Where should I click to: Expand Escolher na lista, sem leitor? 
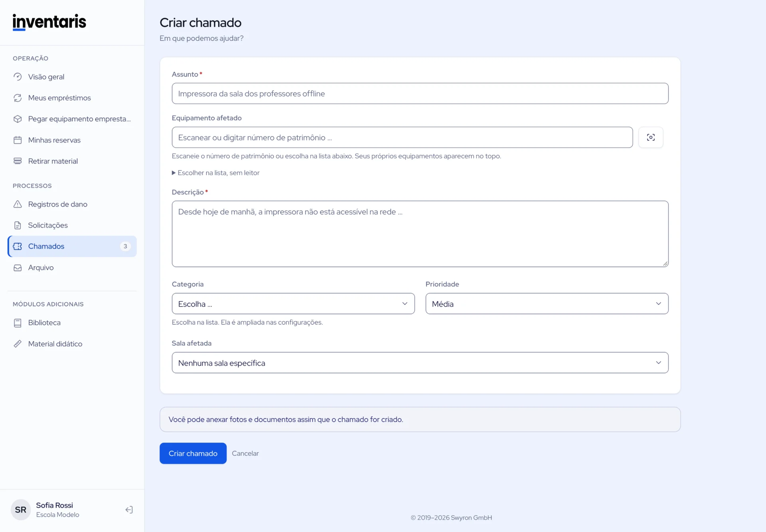[x=216, y=173]
